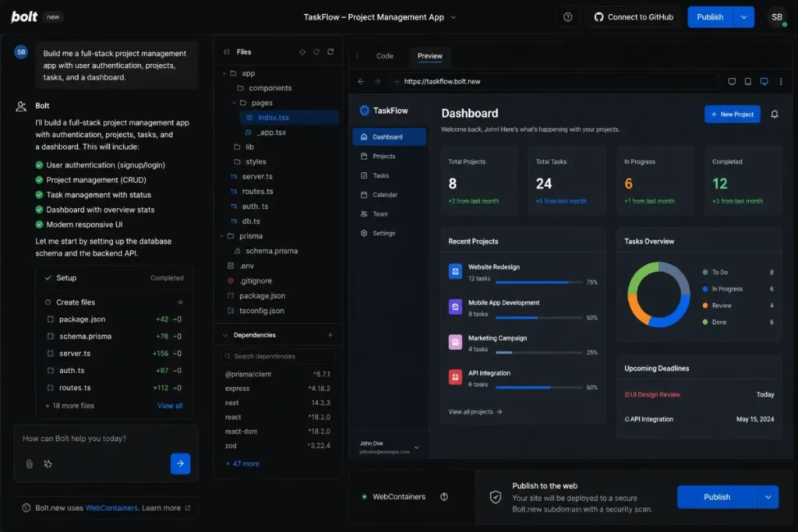Screen dimensions: 798x532
Task: Click the refresh icon in Files header
Action: click(330, 52)
